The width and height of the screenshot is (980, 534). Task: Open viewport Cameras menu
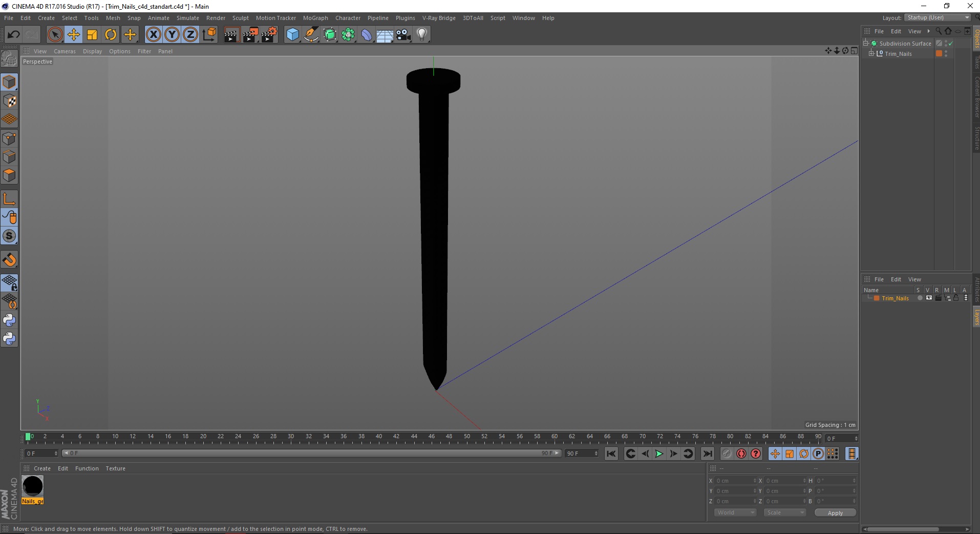65,51
